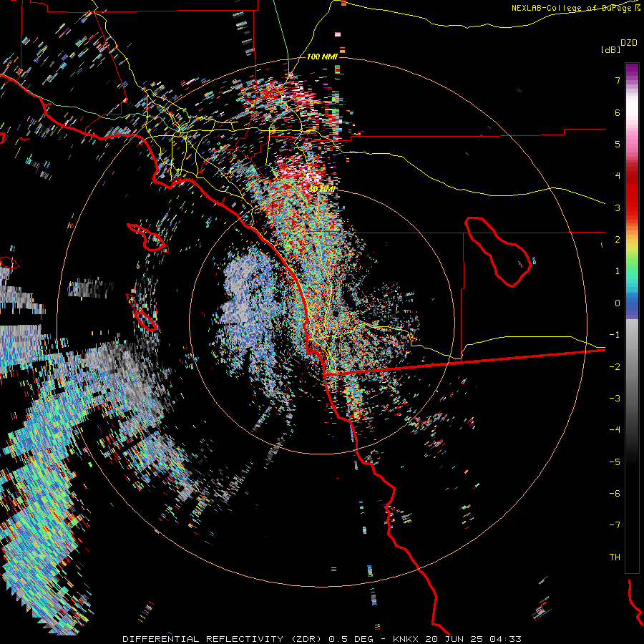The height and width of the screenshot is (644, 644).
Task: Select the 5 value on the scale
Action: 618,144
